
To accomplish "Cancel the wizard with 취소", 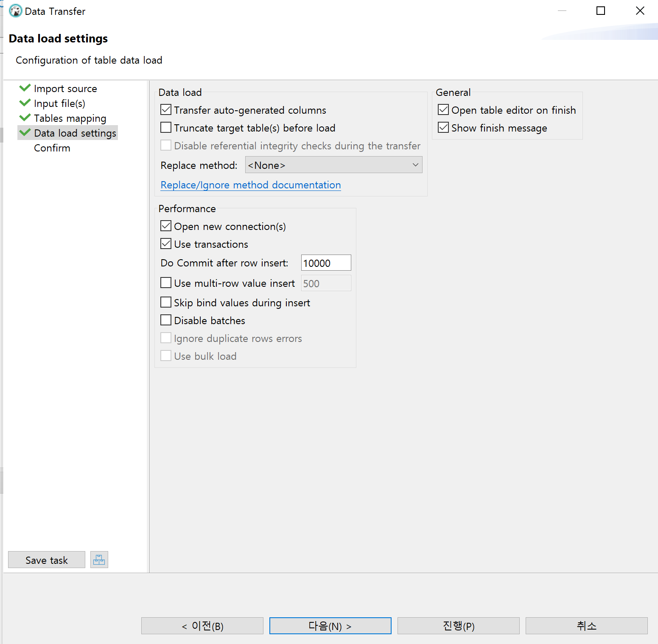I will click(x=587, y=626).
